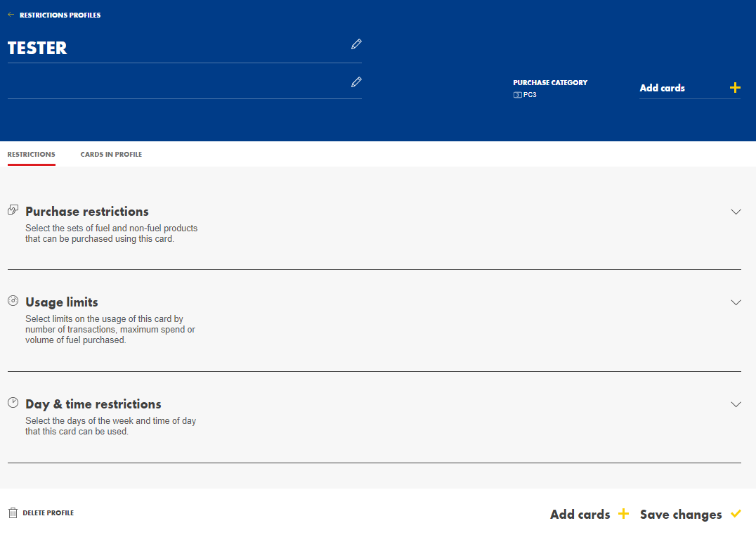
Task: Click the Day & time clock icon
Action: (x=13, y=403)
